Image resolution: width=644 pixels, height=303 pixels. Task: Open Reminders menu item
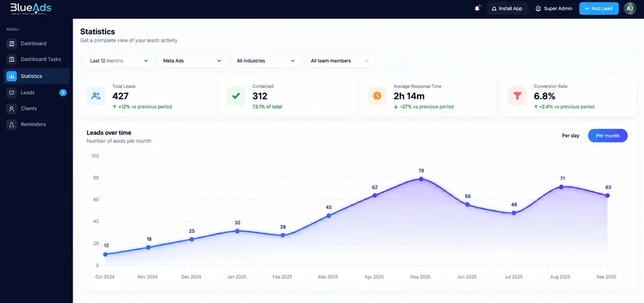pos(36,124)
